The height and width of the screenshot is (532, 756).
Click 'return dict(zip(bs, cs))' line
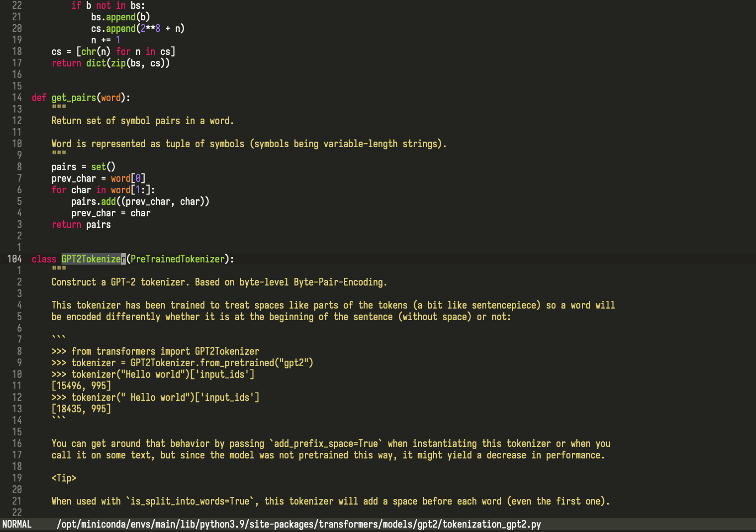[110, 63]
